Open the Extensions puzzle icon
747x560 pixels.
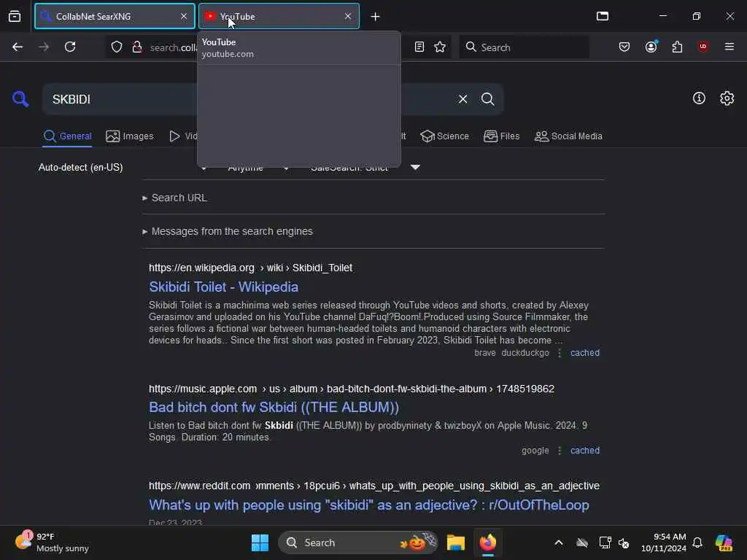[677, 47]
